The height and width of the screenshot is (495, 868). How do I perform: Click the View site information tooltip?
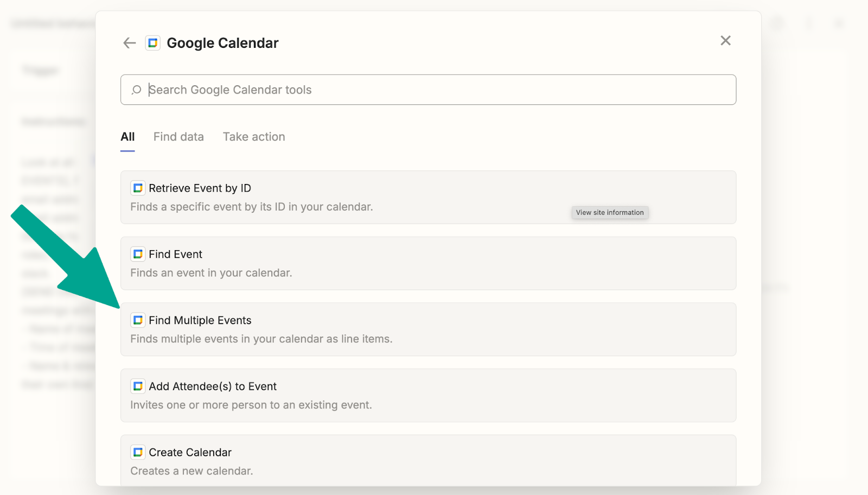pos(610,213)
